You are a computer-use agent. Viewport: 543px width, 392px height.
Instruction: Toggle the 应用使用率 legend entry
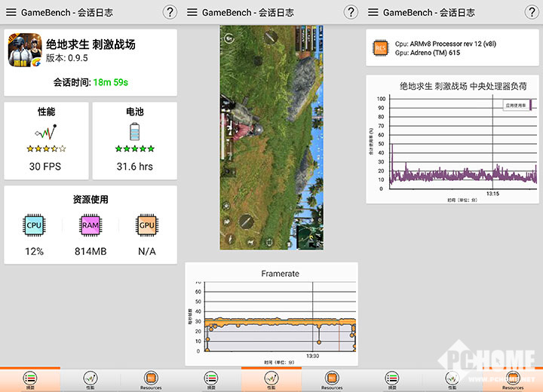coord(517,106)
